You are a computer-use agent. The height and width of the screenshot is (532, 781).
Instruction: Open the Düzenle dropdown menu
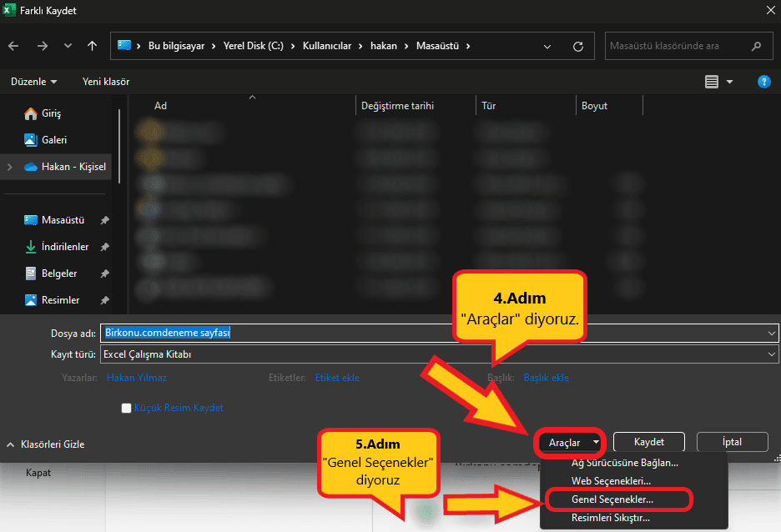pos(33,82)
